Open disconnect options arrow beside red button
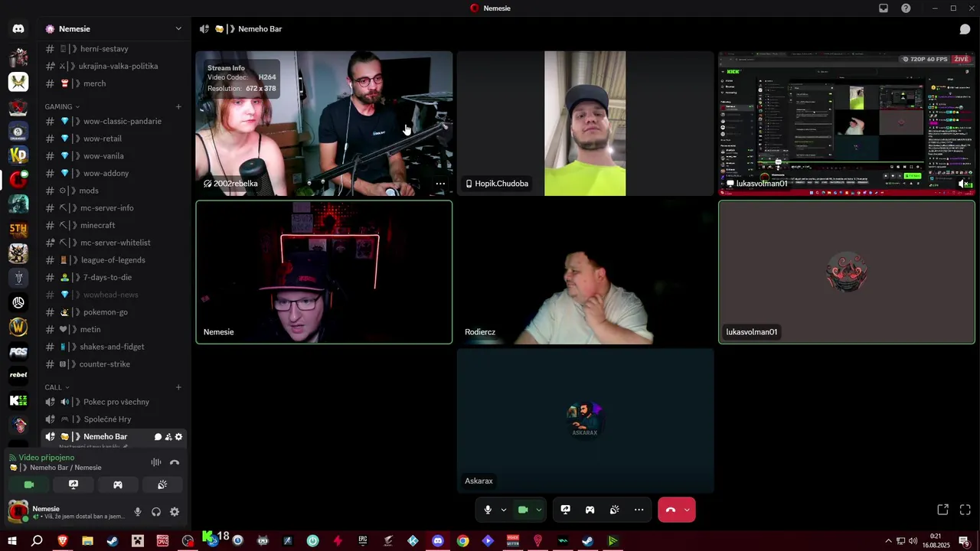980x551 pixels. 687,510
